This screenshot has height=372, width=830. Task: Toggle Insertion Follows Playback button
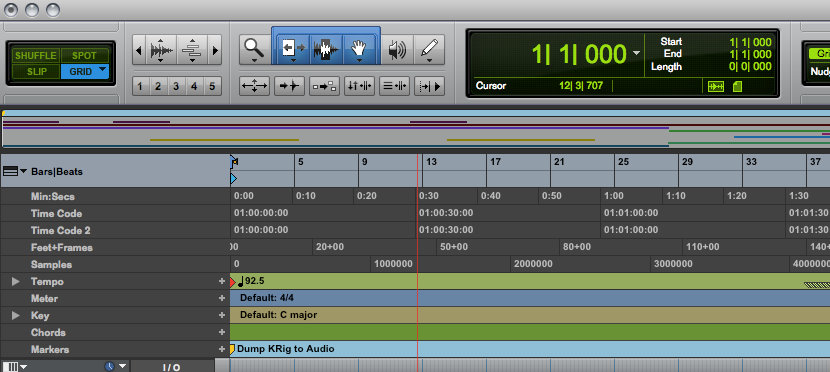click(429, 86)
